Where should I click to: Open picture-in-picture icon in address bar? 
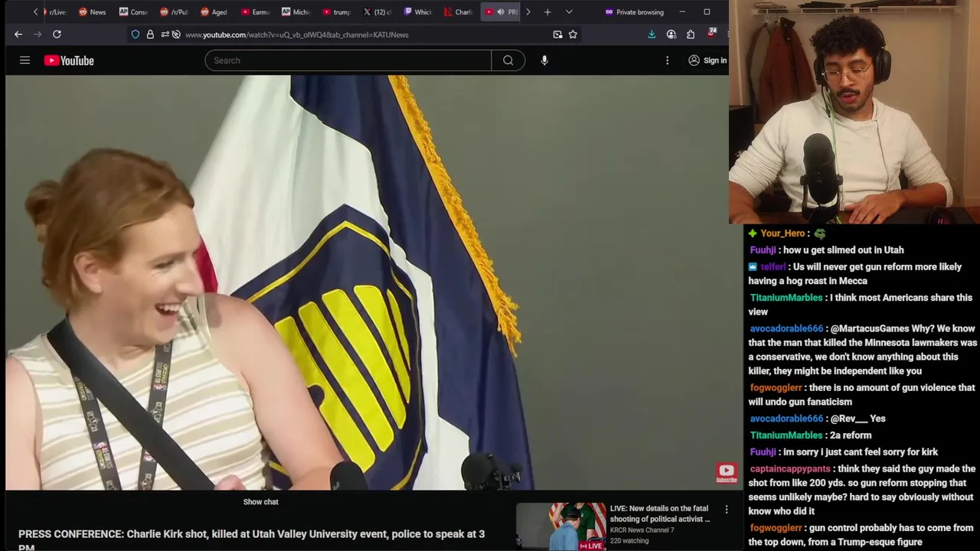[557, 34]
